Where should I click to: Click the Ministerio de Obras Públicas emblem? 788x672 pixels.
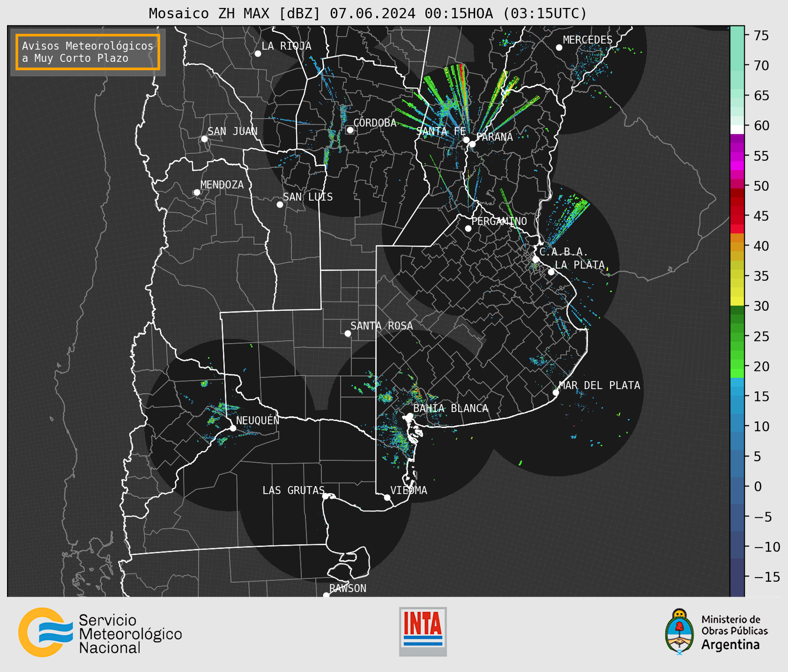click(680, 632)
